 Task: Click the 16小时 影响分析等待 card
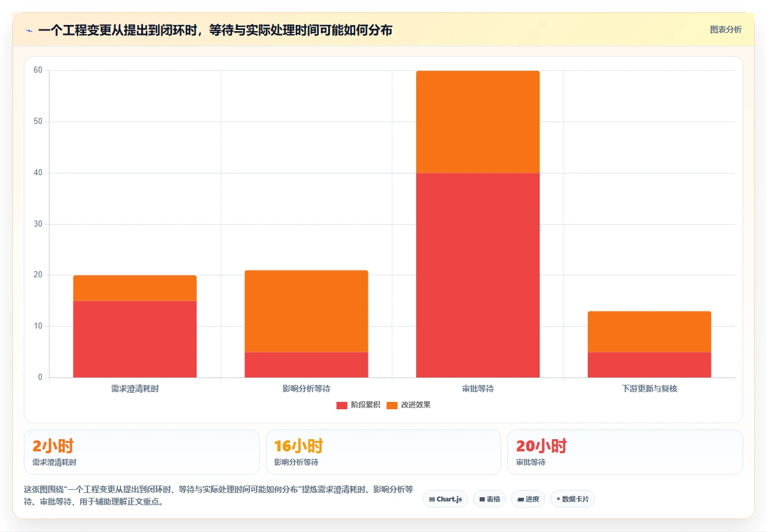tap(383, 452)
